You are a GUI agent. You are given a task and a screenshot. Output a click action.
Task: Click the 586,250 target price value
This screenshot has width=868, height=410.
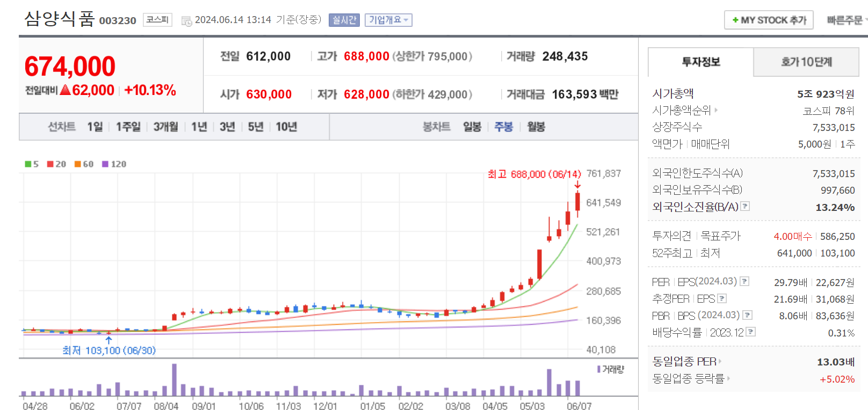837,236
